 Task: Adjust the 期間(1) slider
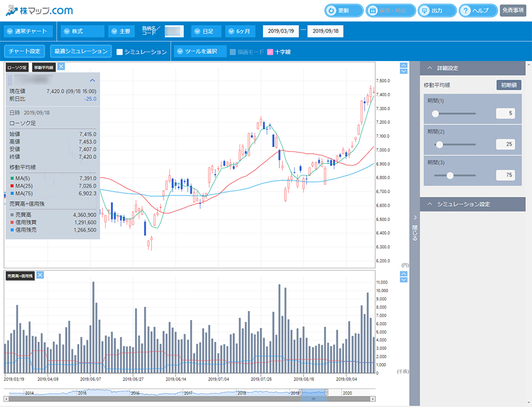point(435,114)
